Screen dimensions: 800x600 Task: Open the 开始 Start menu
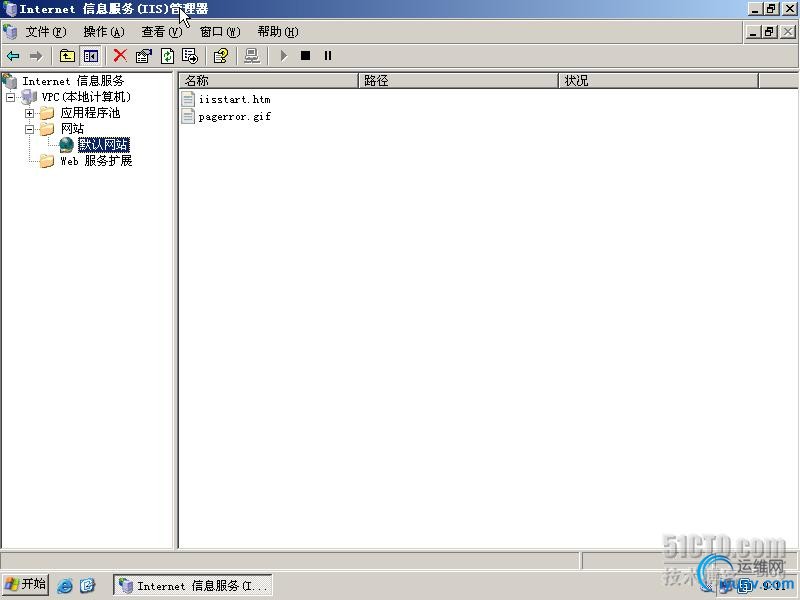click(26, 585)
